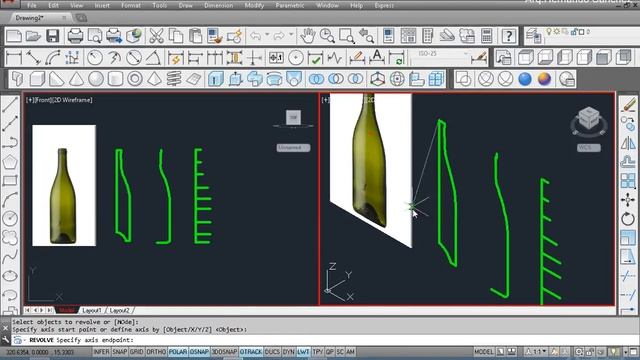This screenshot has width=640, height=360.
Task: Select the Angular dimension tool
Action: coord(153,58)
